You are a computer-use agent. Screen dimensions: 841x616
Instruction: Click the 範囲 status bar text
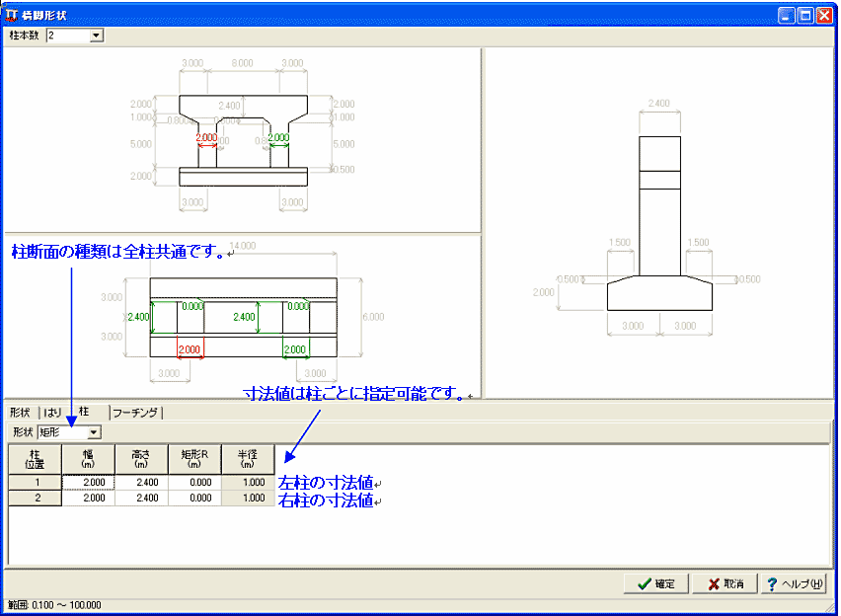[x=54, y=605]
